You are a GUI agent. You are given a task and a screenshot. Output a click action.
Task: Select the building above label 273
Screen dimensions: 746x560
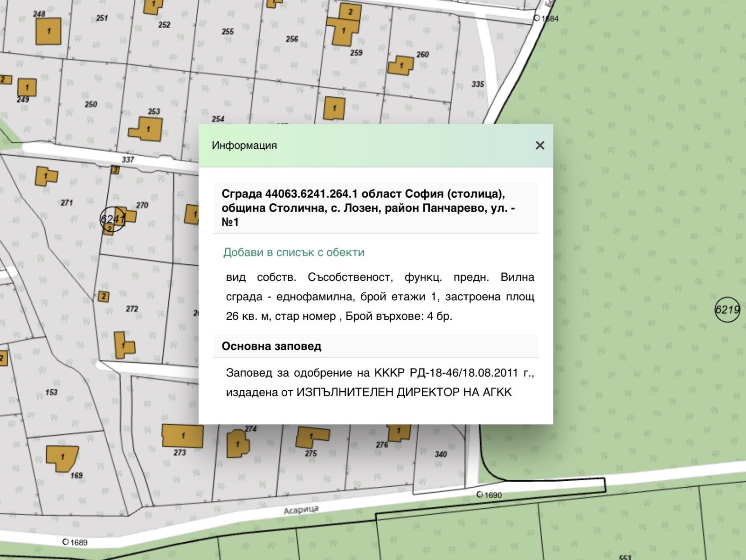[182, 436]
